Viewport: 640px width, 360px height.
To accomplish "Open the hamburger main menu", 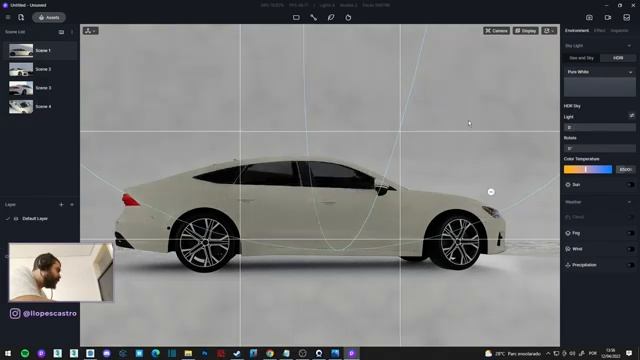I will [8, 18].
